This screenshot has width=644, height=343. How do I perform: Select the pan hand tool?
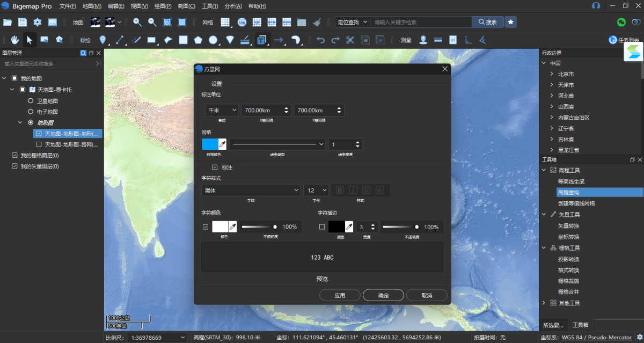(x=15, y=40)
